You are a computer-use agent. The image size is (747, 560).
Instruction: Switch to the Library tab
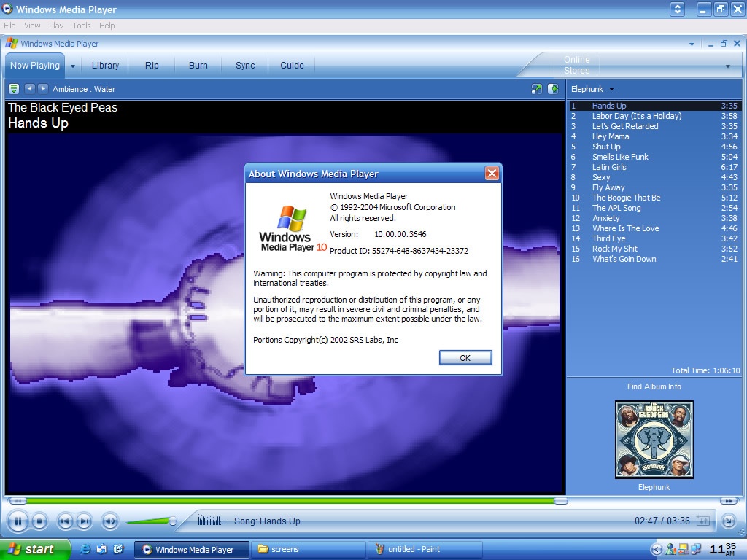(x=105, y=65)
